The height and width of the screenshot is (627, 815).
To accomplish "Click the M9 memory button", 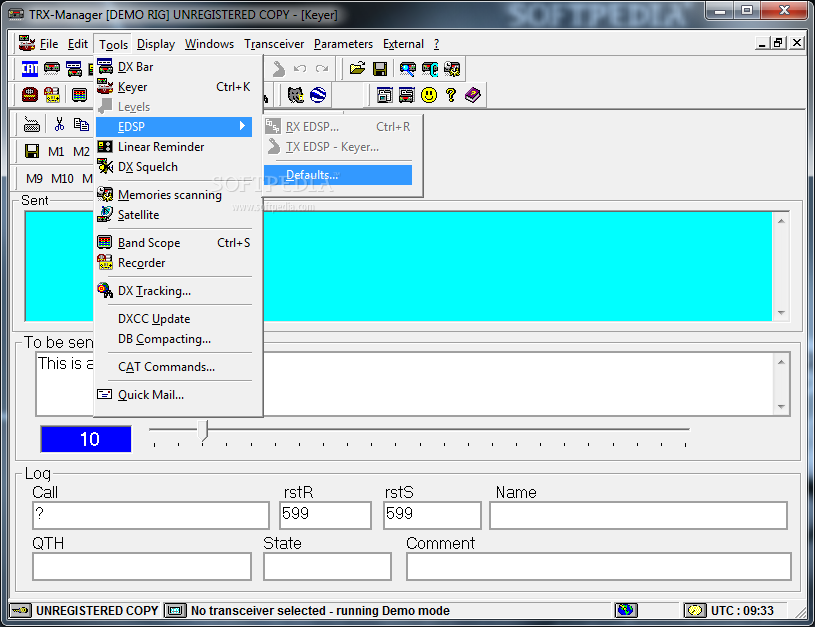I will (34, 179).
